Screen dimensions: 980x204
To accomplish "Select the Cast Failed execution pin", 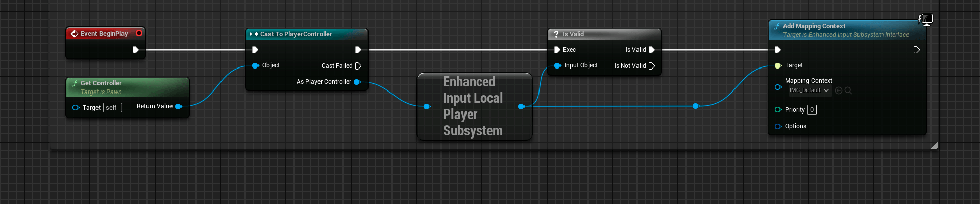I will [358, 66].
